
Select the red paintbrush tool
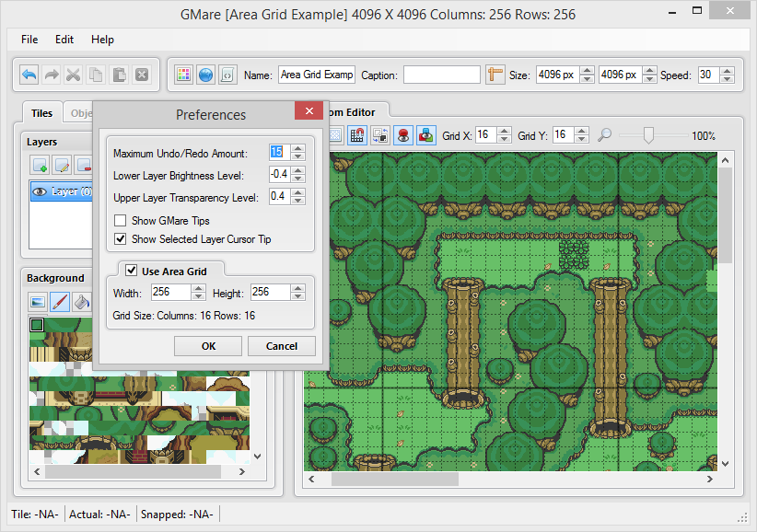(x=60, y=302)
